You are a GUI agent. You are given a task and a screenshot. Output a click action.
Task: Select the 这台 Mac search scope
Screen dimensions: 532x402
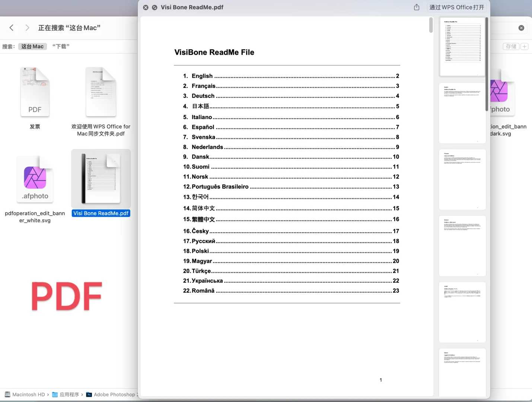click(32, 47)
